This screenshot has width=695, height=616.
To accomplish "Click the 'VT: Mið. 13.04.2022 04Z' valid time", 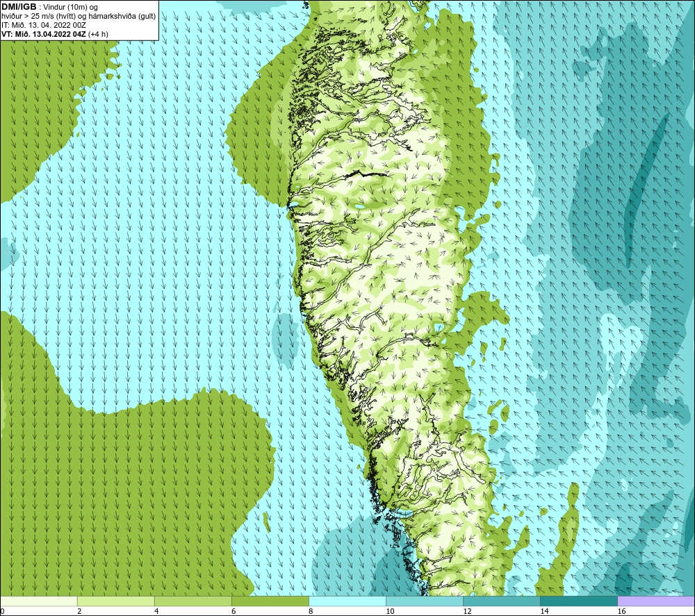I will 44,34.
